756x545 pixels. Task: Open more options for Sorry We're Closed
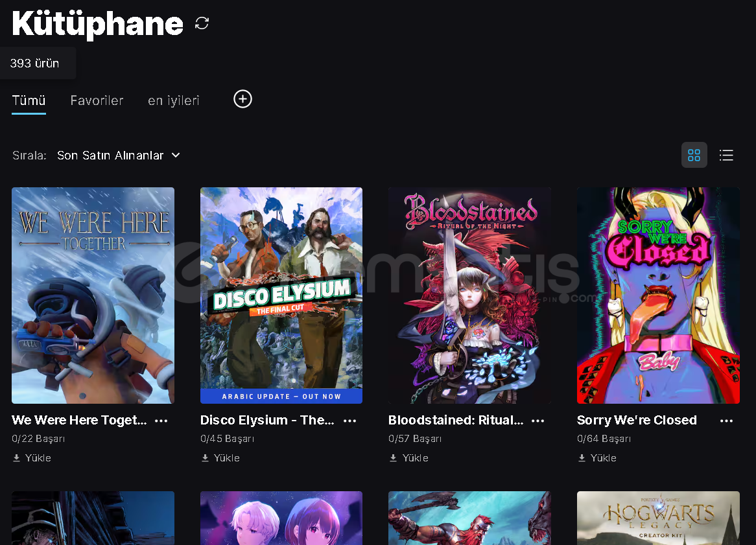coord(726,421)
